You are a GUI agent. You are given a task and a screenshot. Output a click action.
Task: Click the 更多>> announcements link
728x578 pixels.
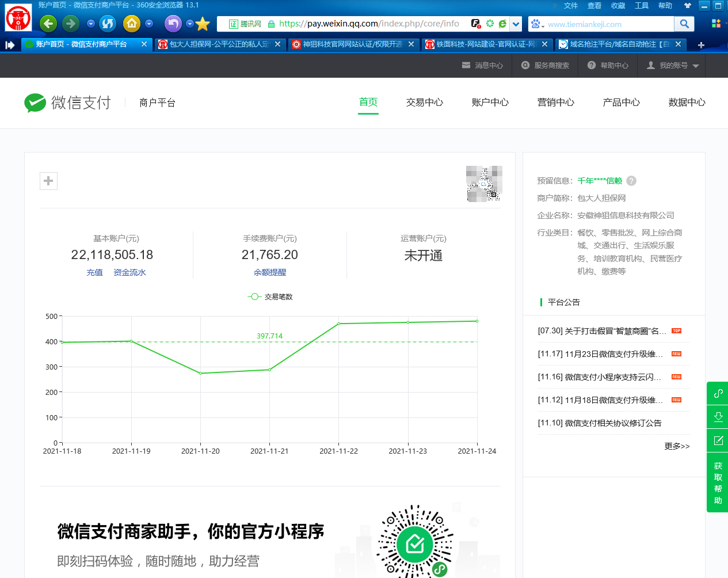pos(676,446)
